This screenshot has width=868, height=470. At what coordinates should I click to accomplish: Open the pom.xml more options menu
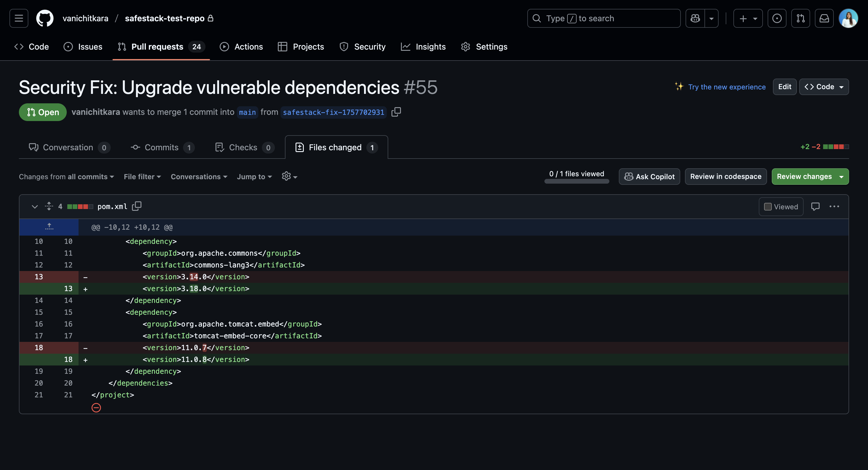point(834,207)
